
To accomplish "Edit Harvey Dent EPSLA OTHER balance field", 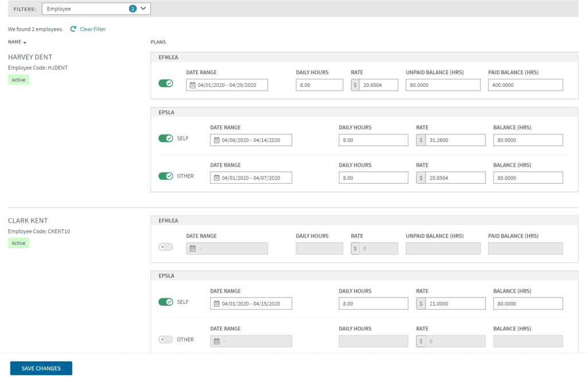I will pyautogui.click(x=528, y=178).
